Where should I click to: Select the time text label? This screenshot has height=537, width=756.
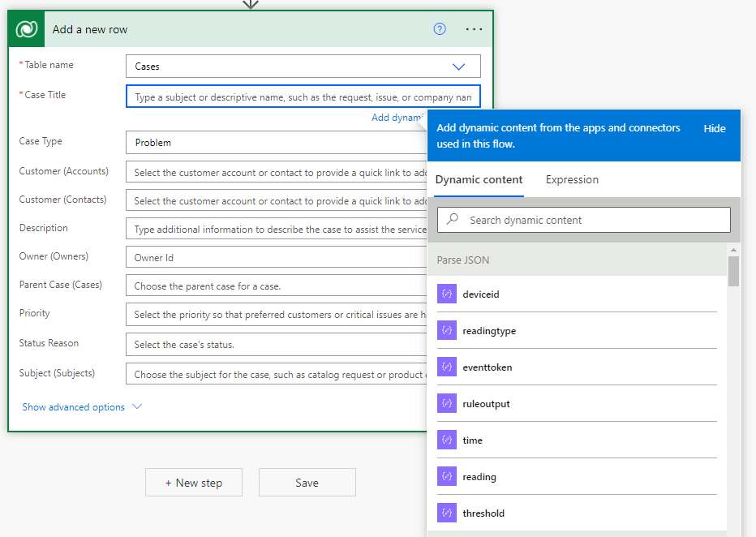click(472, 440)
